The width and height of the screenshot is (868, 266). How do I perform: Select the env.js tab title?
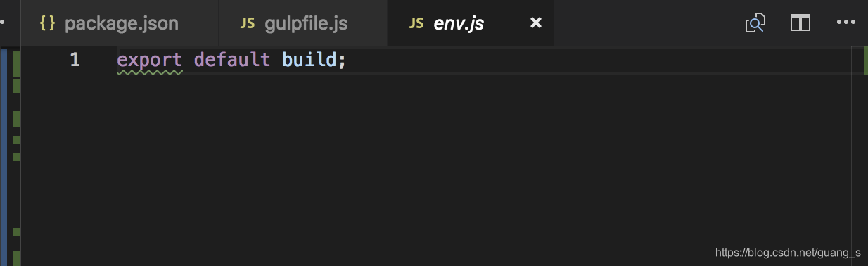click(x=459, y=23)
